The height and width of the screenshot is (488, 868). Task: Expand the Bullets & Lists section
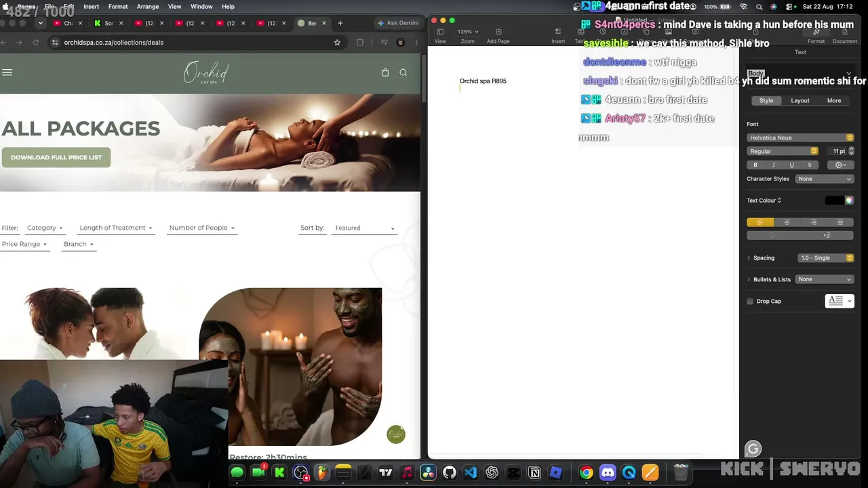click(x=749, y=279)
